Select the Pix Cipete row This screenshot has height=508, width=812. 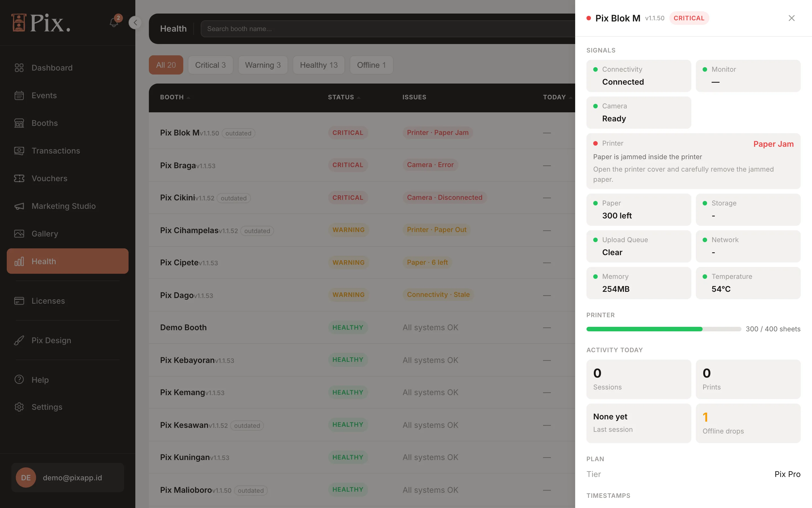pyautogui.click(x=362, y=262)
